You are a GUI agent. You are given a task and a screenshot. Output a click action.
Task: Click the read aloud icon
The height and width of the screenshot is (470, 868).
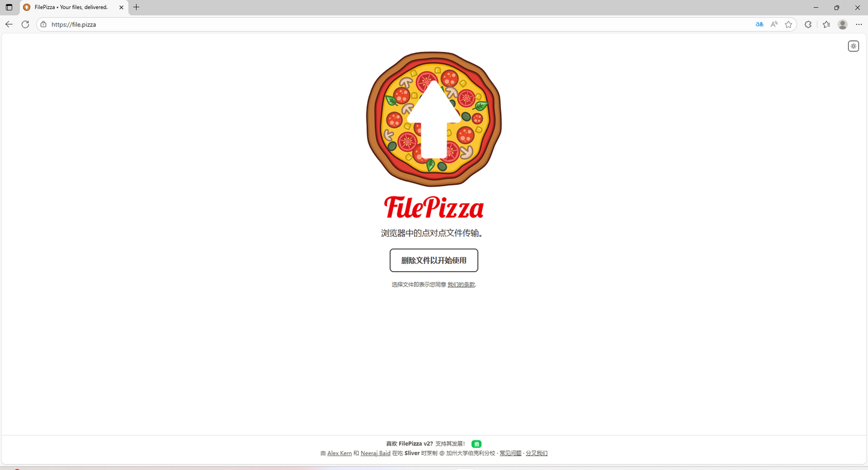pos(774,25)
